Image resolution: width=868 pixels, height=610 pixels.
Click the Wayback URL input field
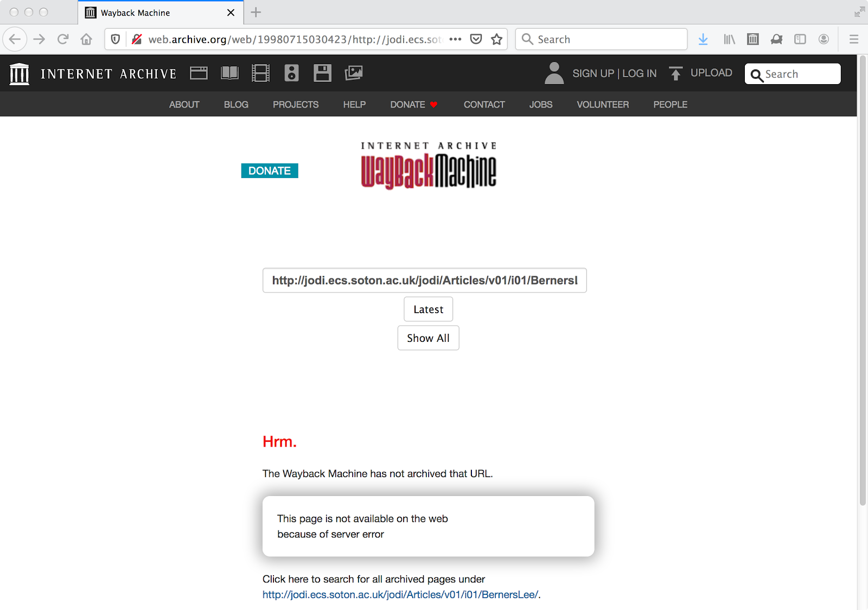coord(425,280)
